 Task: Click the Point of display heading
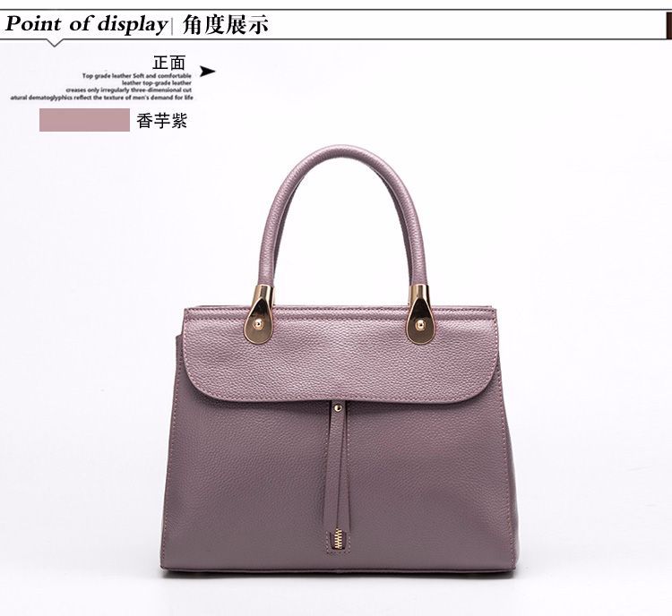pos(85,24)
